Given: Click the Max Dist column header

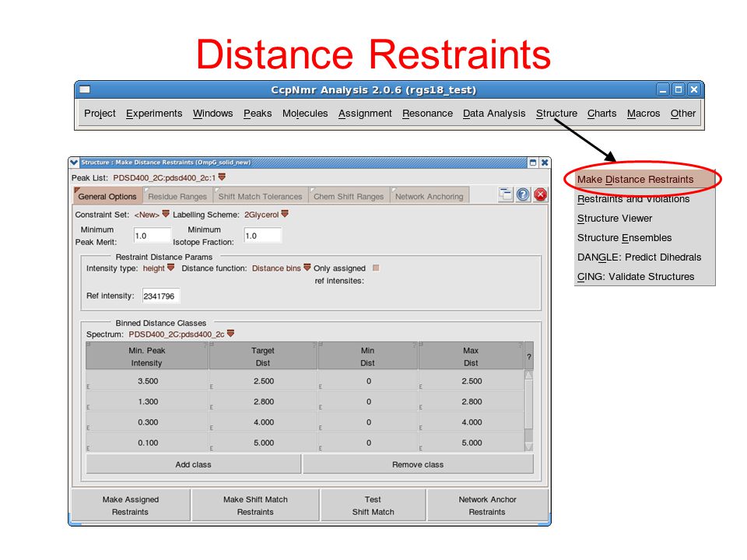Looking at the screenshot, I should point(471,356).
